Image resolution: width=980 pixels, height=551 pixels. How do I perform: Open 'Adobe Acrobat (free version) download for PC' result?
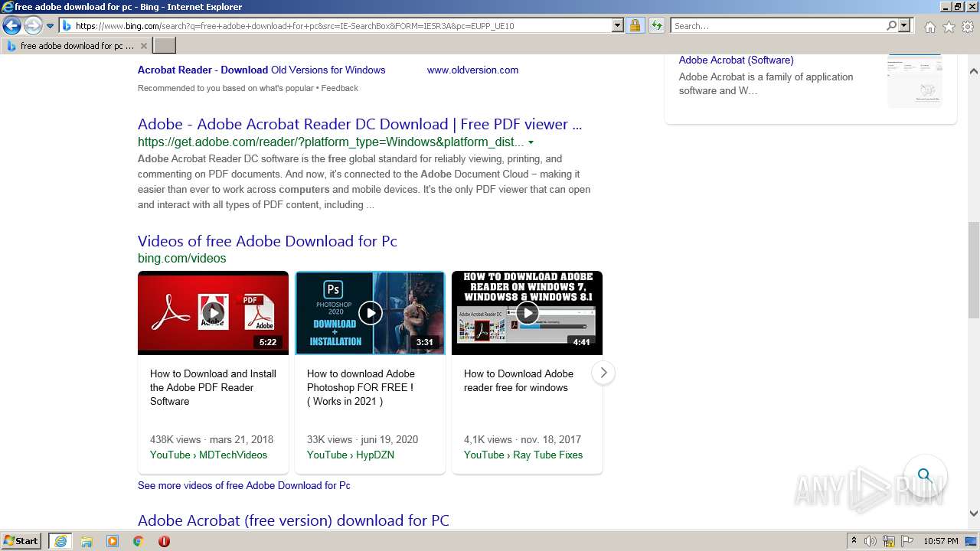(x=293, y=520)
